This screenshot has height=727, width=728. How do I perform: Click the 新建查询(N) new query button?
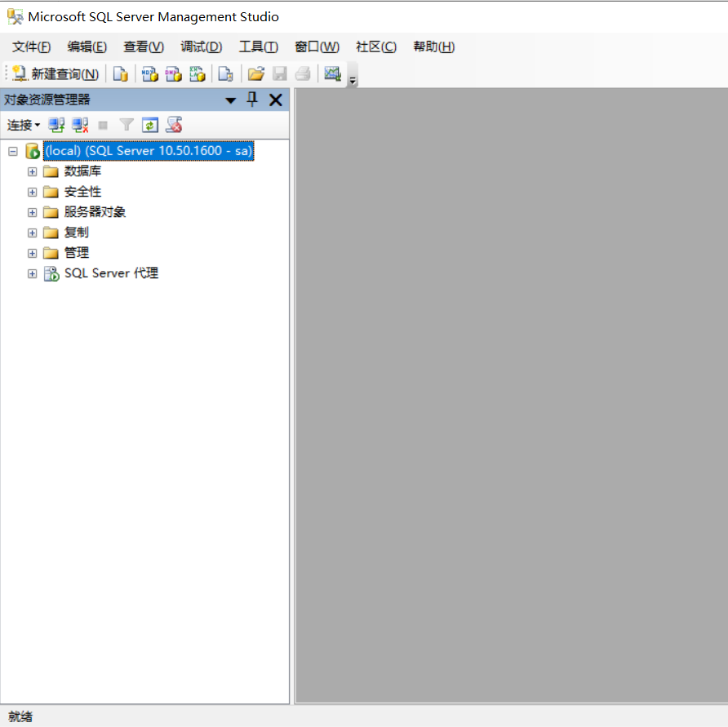coord(55,73)
